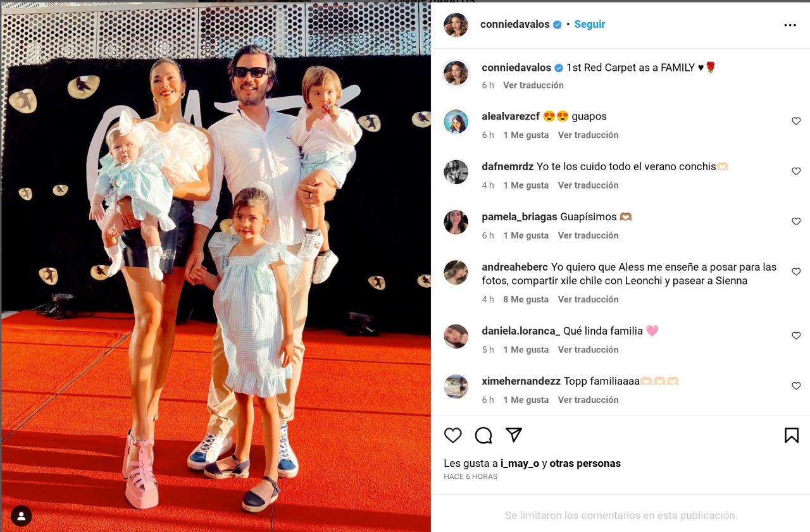Image resolution: width=810 pixels, height=532 pixels.
Task: Save the post with bookmark icon
Action: coord(792,435)
